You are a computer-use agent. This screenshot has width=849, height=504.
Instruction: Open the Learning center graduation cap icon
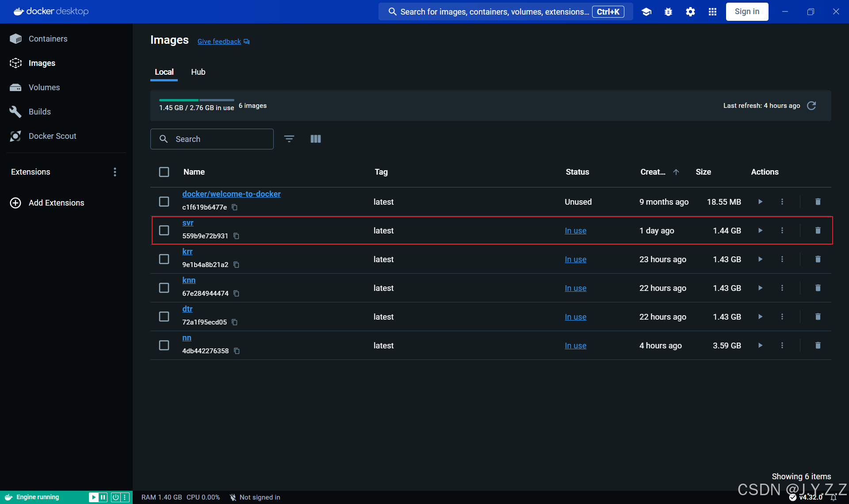pos(646,12)
